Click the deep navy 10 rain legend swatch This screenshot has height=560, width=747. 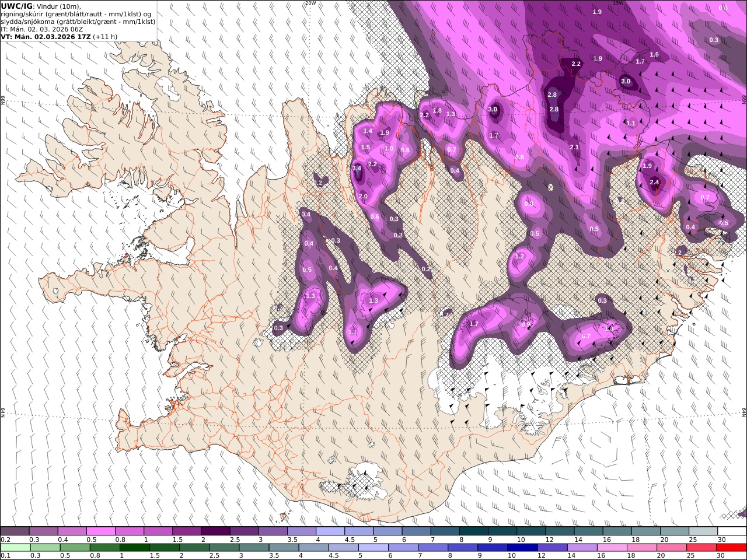(522, 548)
